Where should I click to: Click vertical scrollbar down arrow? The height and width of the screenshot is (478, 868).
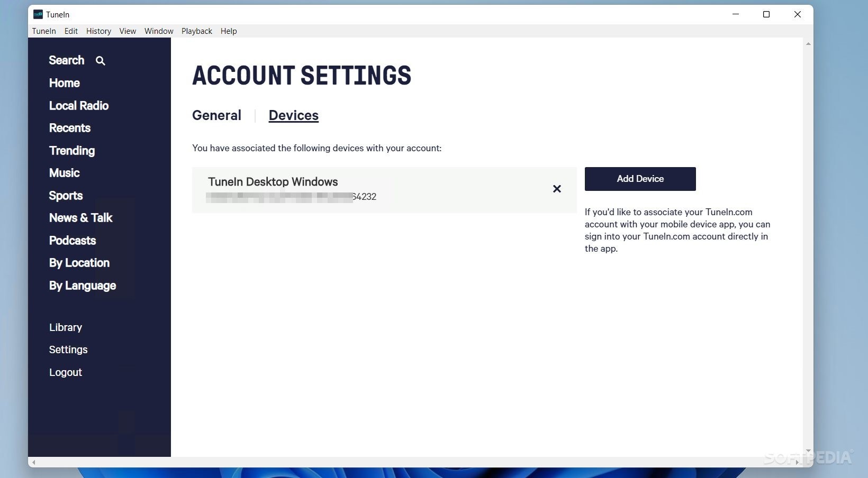pos(808,451)
